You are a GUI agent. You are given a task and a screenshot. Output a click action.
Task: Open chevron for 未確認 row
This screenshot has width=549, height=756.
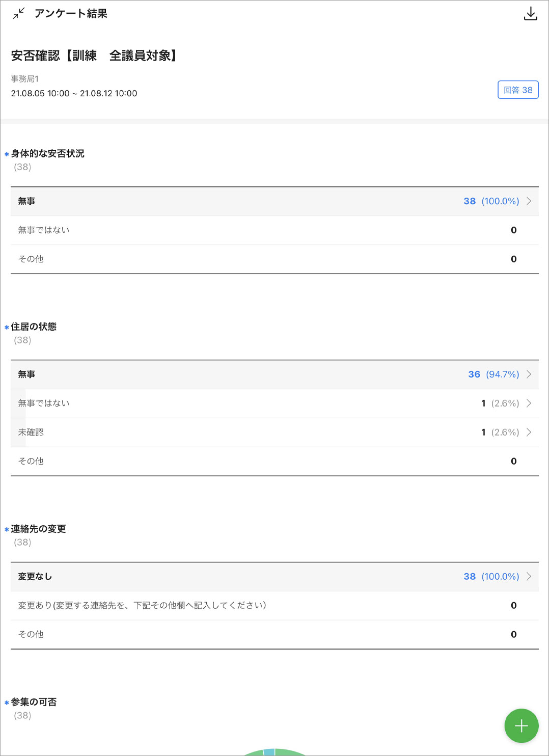(529, 433)
